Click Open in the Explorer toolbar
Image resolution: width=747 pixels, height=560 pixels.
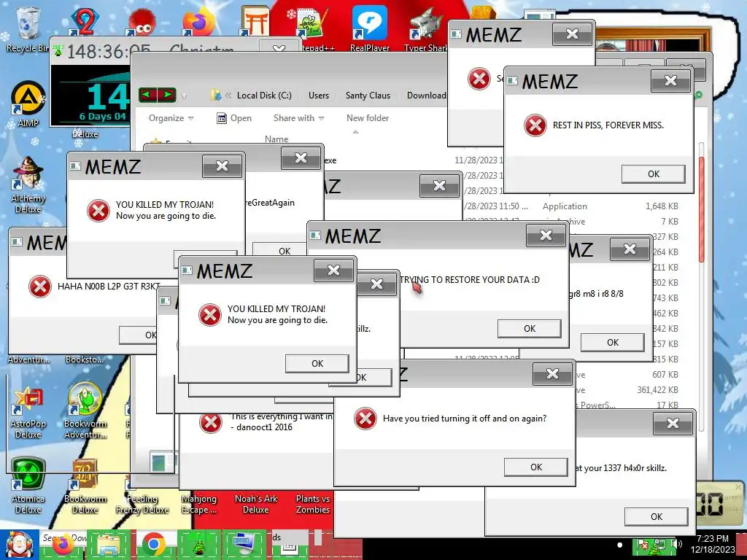tap(234, 118)
